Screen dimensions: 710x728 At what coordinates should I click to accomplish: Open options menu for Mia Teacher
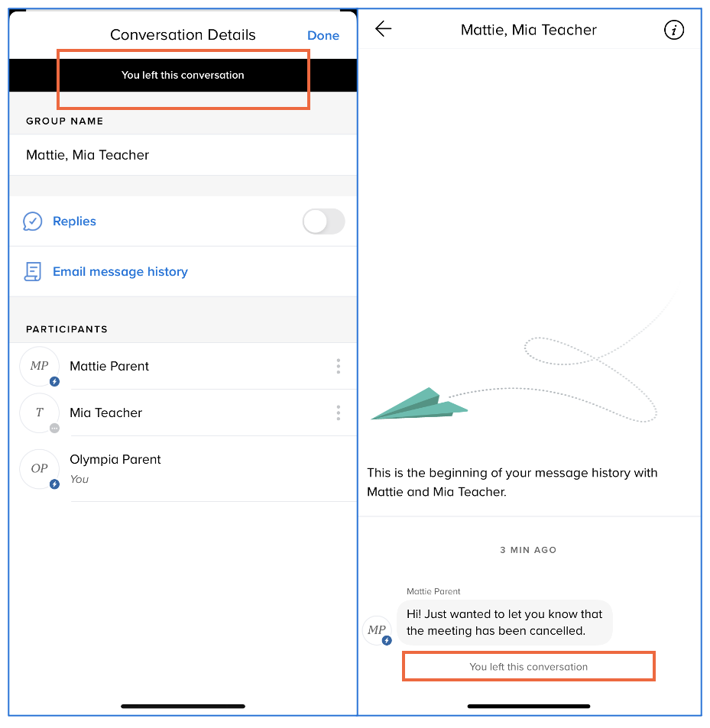338,413
